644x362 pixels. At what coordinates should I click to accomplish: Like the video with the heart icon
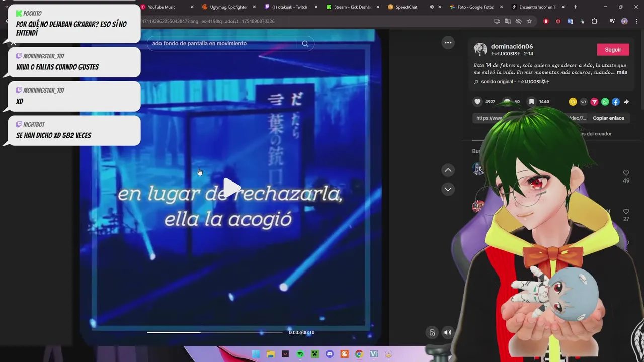pos(477,102)
